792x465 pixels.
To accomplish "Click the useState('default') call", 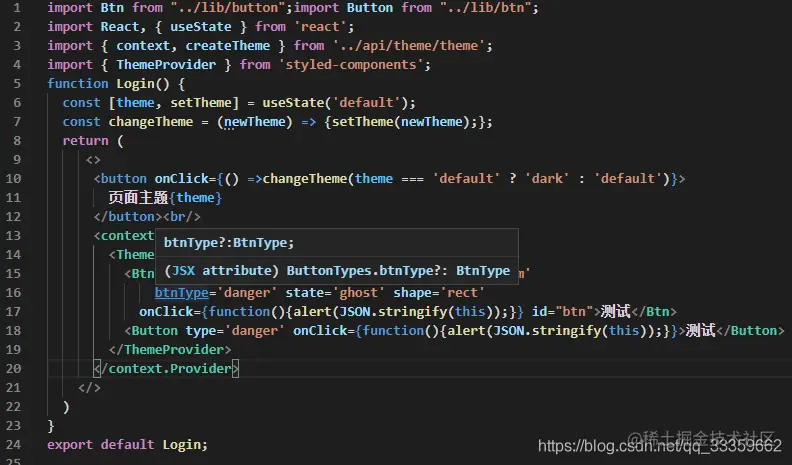I will [335, 102].
